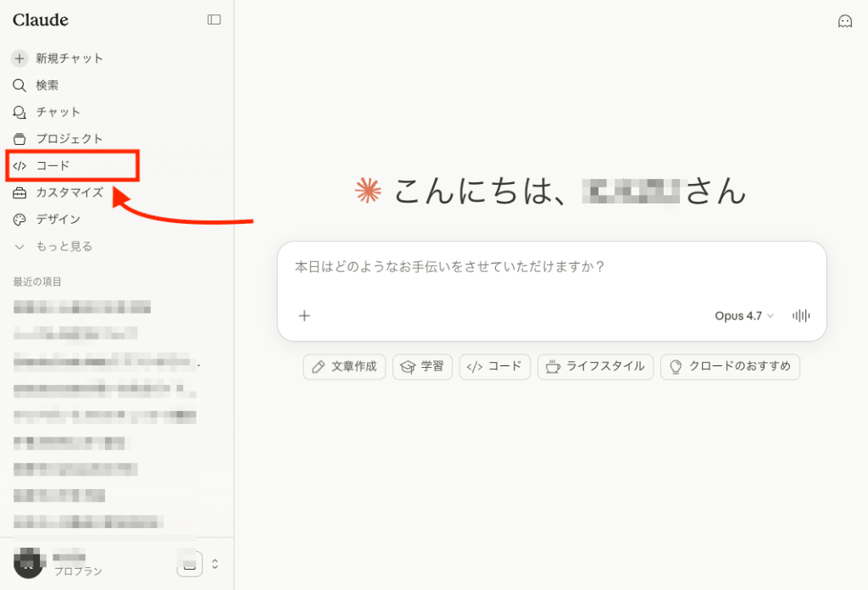Click the 学習 suggestion chip
868x590 pixels.
tap(422, 366)
